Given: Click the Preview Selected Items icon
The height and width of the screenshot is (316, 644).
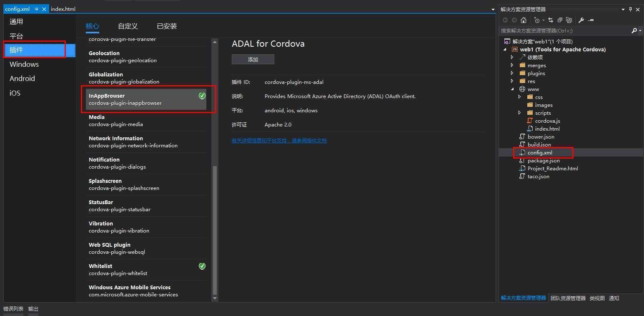Looking at the screenshot, I should click(x=591, y=20).
